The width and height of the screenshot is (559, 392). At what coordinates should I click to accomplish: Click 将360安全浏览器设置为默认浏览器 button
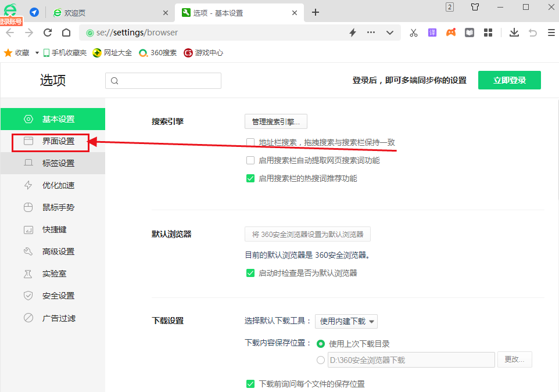307,234
